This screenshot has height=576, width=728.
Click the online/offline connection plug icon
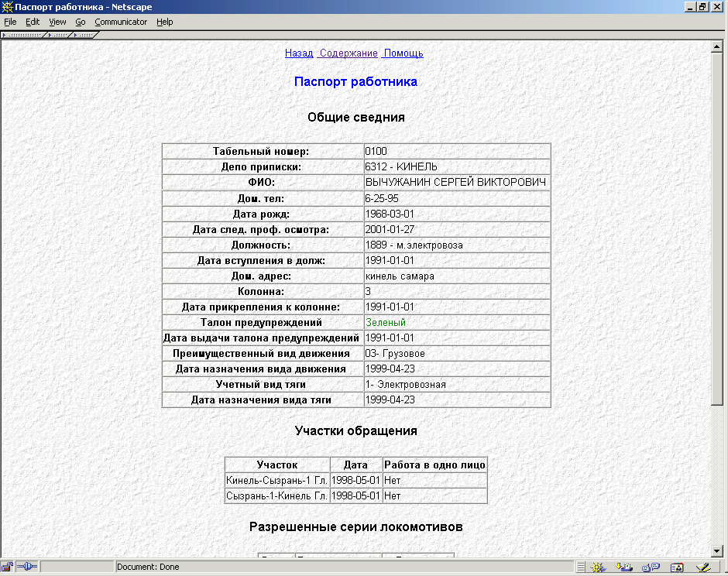[27, 567]
